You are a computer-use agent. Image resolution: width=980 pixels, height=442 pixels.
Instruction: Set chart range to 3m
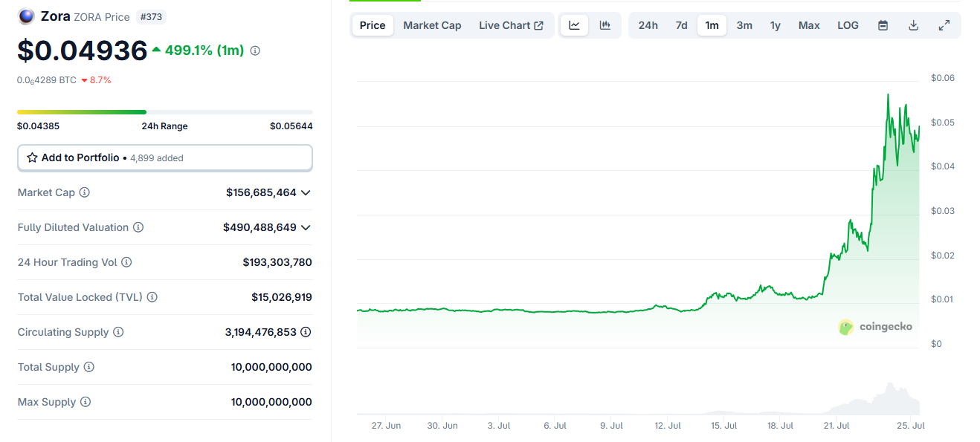coord(744,25)
